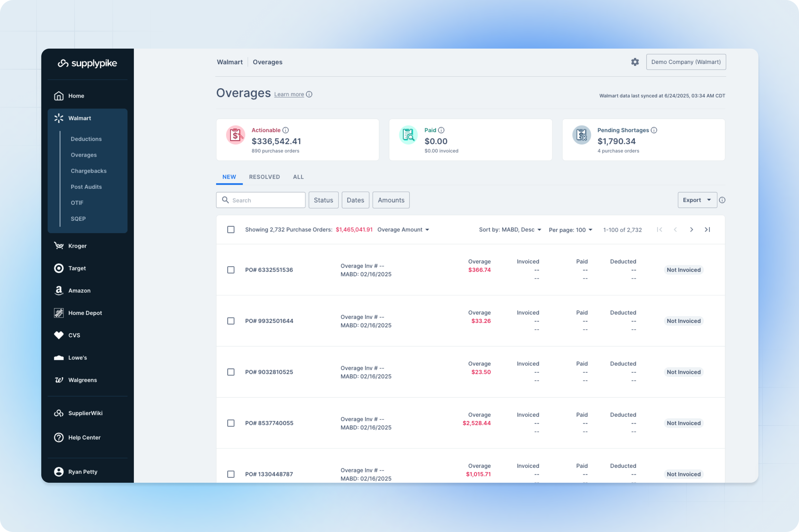Open the Demo Company (Walmart) selector
Viewport: 799px width, 532px height.
point(686,62)
